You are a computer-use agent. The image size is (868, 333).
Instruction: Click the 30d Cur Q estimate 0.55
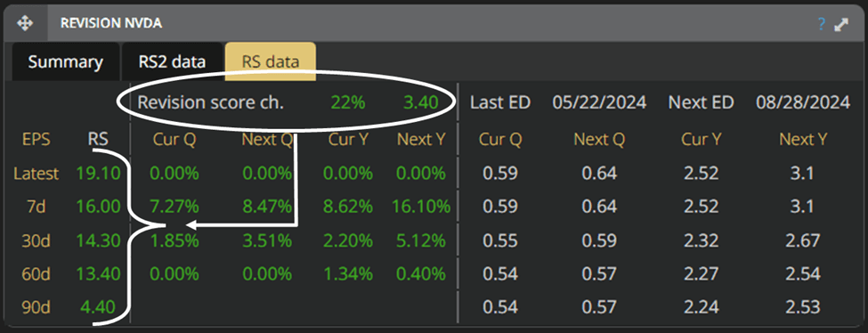click(499, 241)
